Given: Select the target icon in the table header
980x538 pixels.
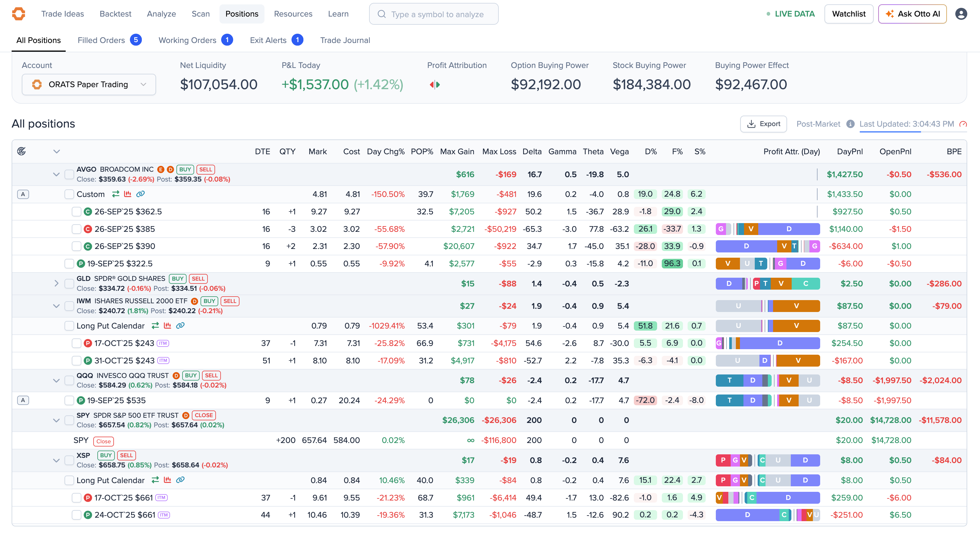Looking at the screenshot, I should click(22, 151).
